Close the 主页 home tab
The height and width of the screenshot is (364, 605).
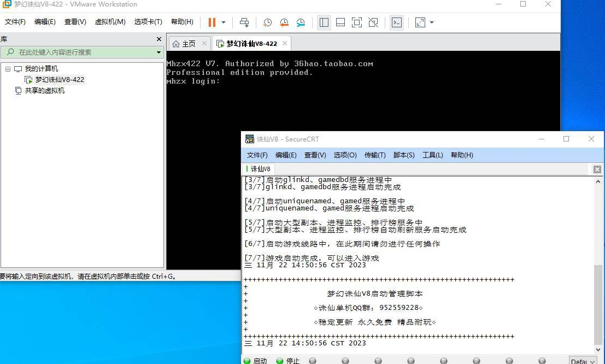point(204,43)
